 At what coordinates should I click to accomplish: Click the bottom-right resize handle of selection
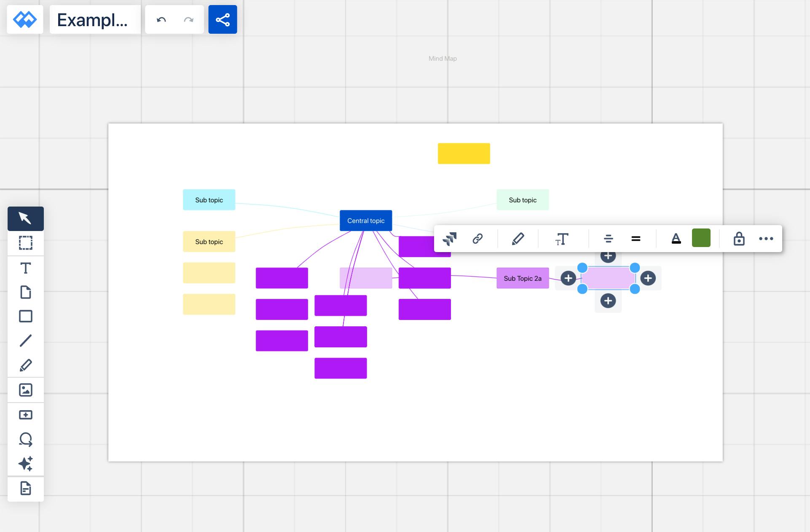click(x=635, y=289)
